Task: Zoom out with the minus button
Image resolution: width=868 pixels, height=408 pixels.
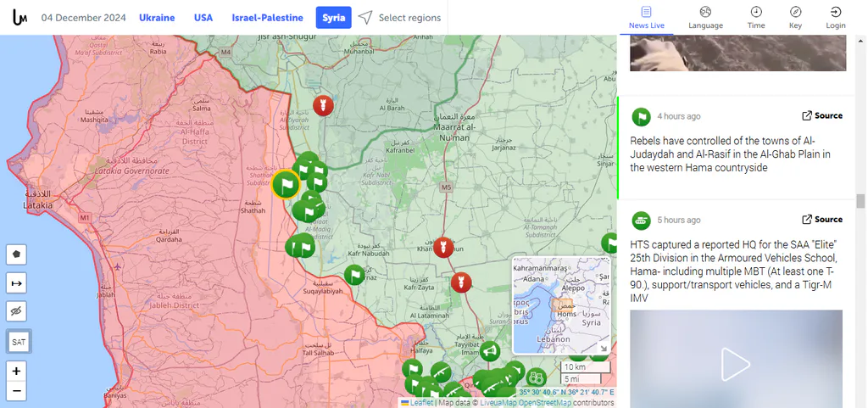Action: [17, 391]
